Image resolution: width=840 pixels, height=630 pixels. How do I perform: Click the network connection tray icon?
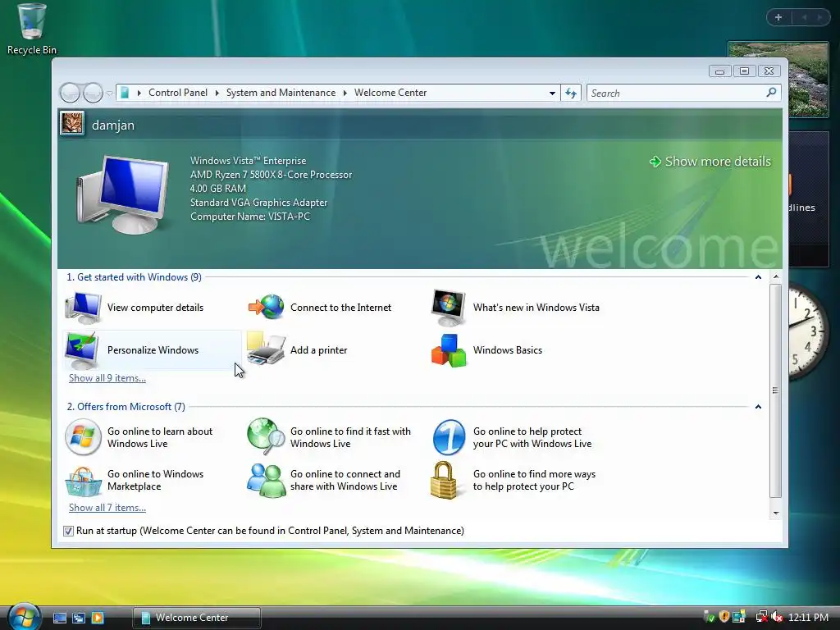761,617
